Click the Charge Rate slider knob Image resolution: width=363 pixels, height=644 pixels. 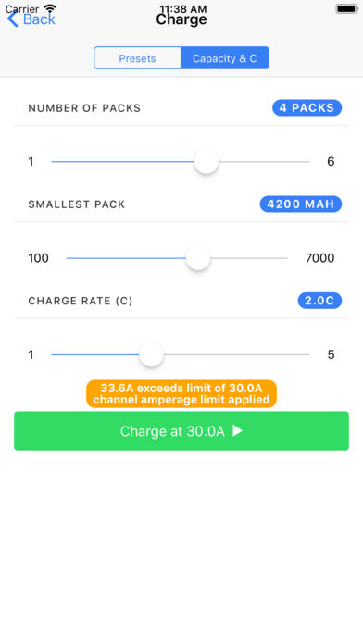(x=151, y=354)
